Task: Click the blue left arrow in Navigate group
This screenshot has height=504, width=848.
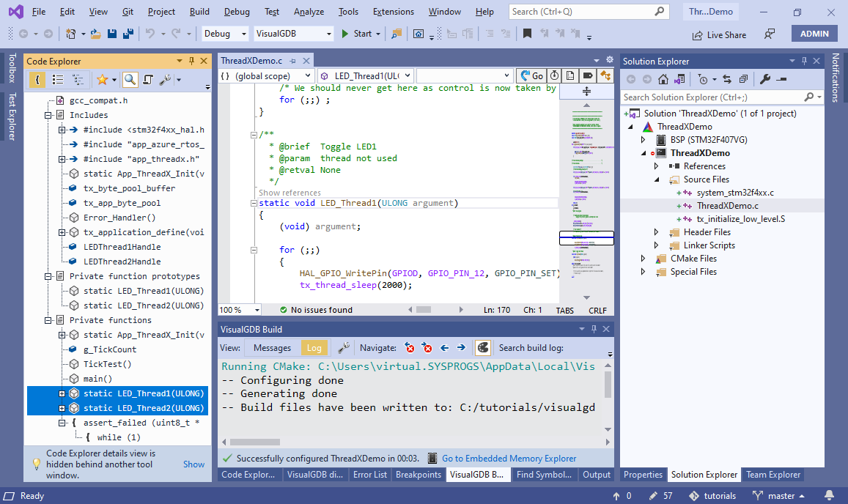Action: click(445, 348)
